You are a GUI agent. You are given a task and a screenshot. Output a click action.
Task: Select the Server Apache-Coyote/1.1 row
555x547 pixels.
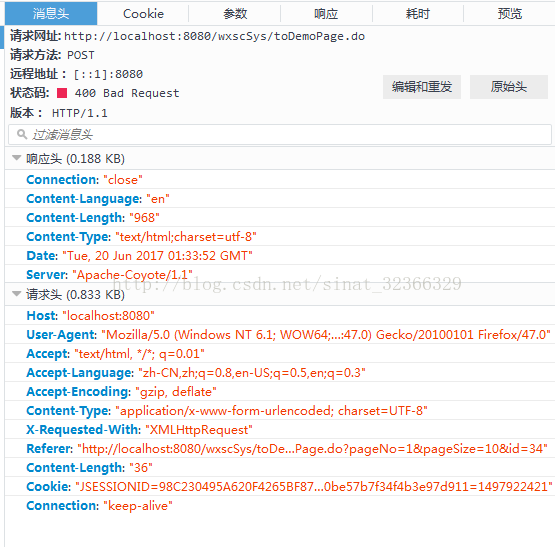tap(280, 274)
